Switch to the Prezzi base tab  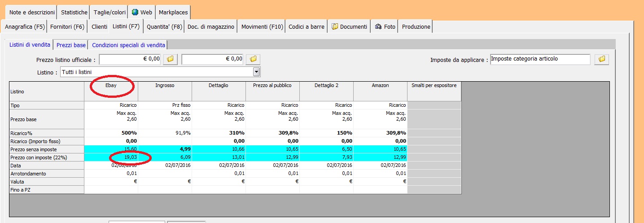[71, 45]
